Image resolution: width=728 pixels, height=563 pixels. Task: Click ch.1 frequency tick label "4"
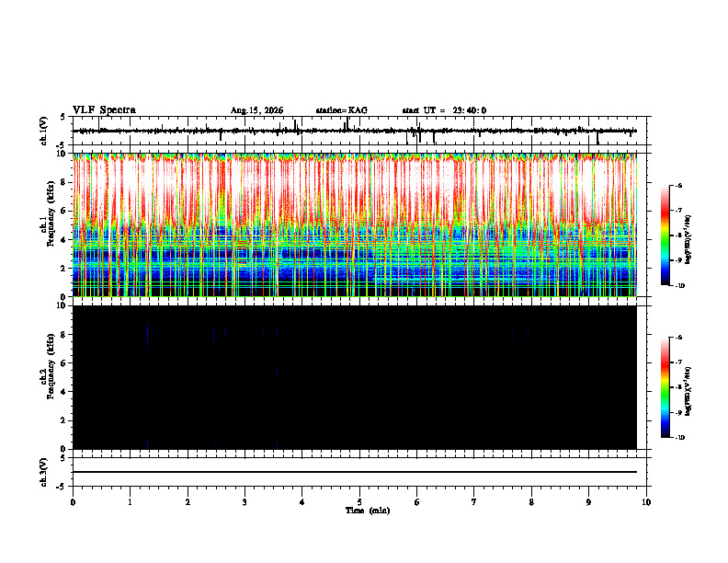64,240
